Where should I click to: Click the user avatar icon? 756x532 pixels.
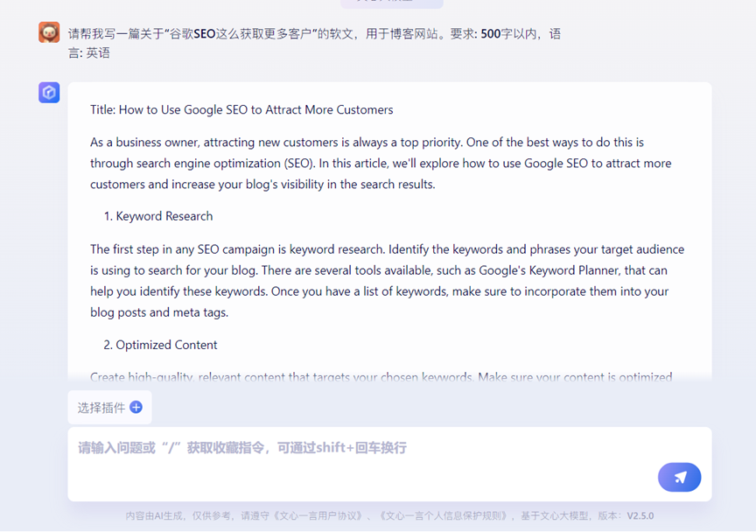(49, 32)
